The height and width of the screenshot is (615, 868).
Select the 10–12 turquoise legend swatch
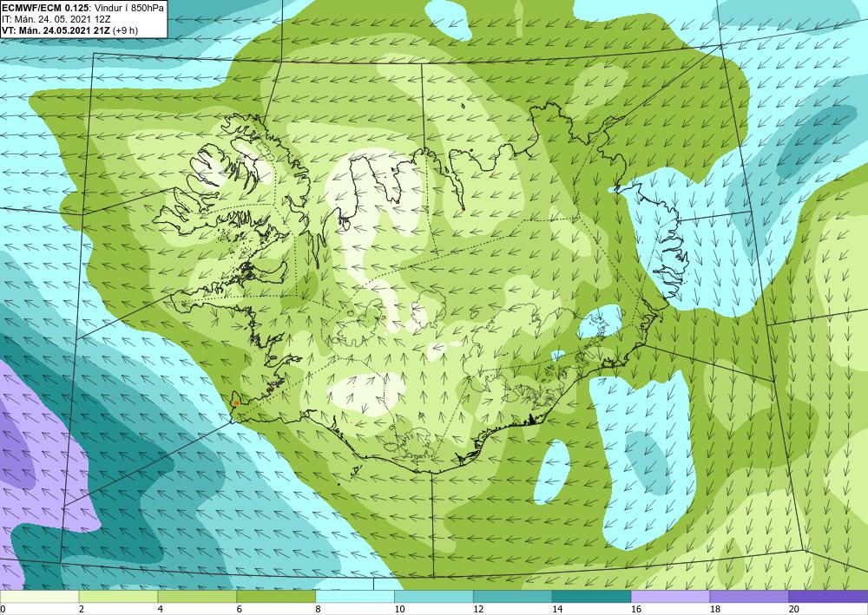433,597
